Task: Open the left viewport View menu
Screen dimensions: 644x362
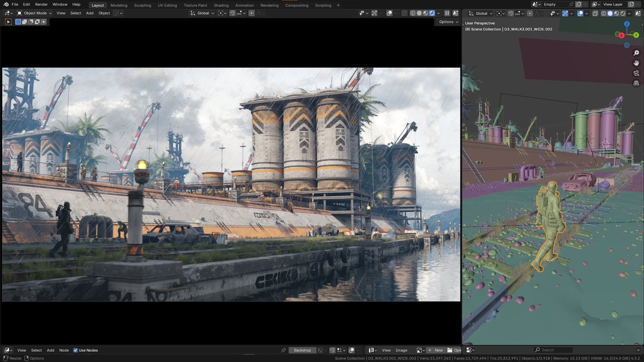Action: coord(61,13)
